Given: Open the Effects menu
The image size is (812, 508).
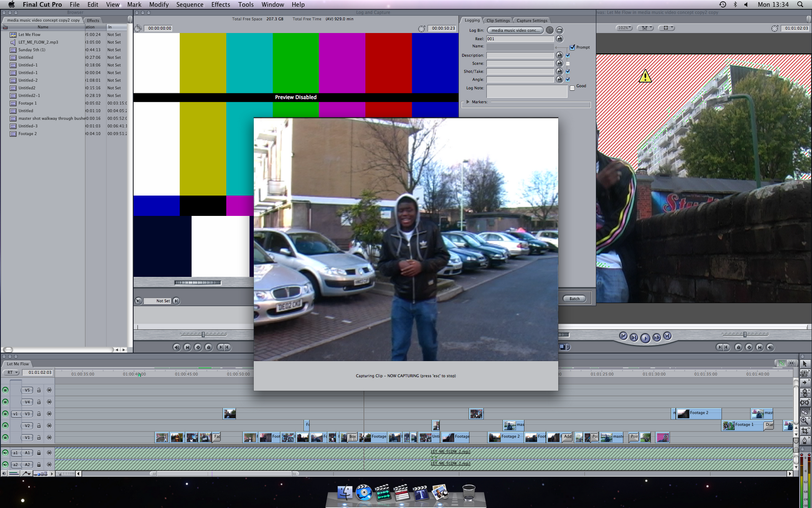Looking at the screenshot, I should pyautogui.click(x=221, y=5).
